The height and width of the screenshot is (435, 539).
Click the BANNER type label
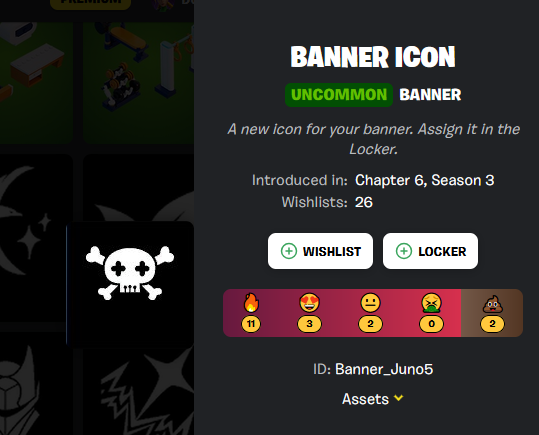[x=430, y=95]
